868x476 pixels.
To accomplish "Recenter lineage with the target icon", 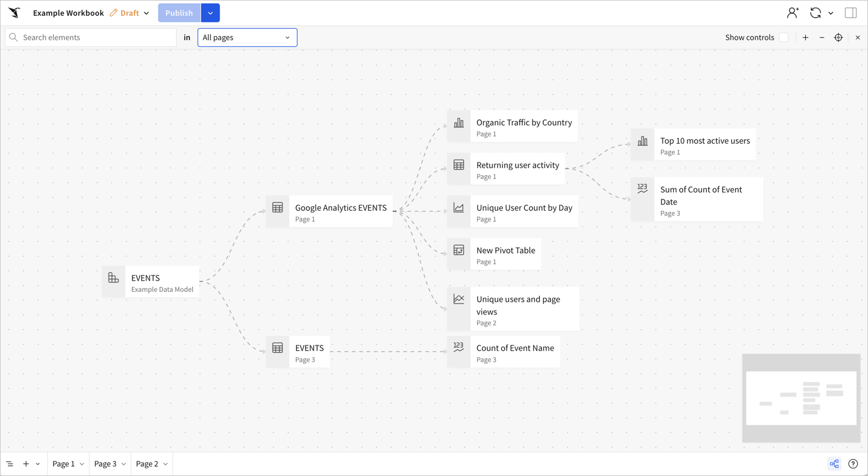I will point(839,38).
